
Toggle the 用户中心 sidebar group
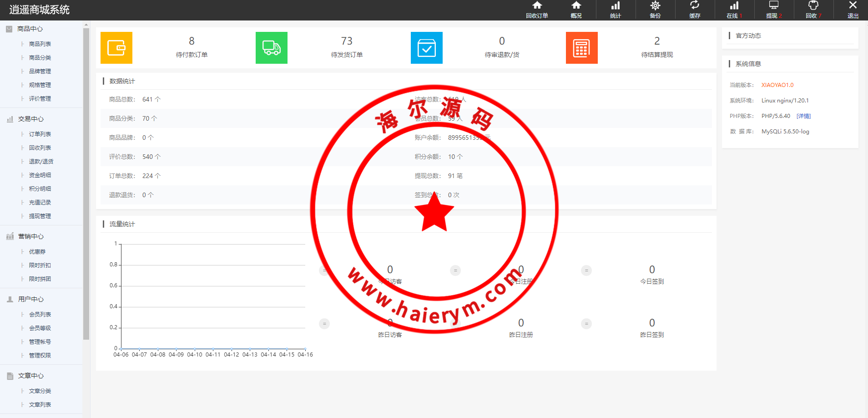tap(31, 299)
